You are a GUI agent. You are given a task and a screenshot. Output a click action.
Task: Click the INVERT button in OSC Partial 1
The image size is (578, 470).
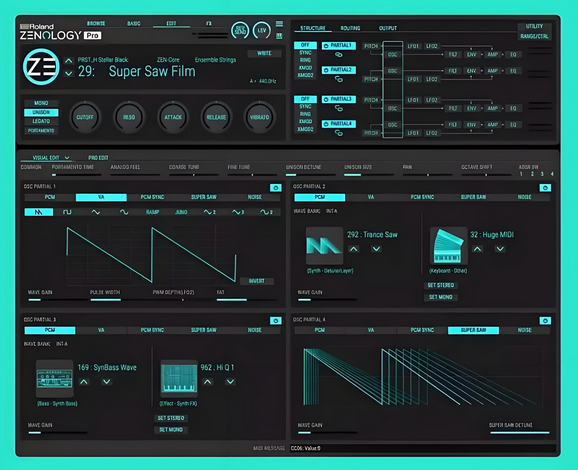tap(257, 281)
